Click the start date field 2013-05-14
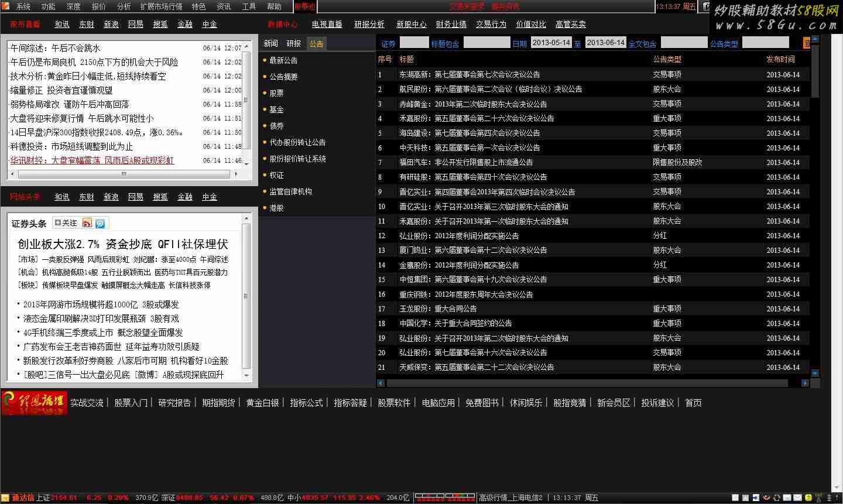Image resolution: width=843 pixels, height=504 pixels. pos(551,43)
